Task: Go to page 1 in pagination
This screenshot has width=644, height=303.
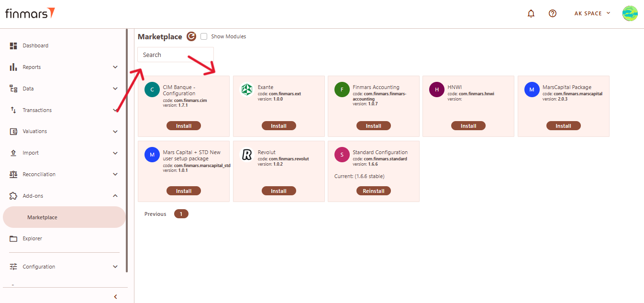Action: pos(181,214)
